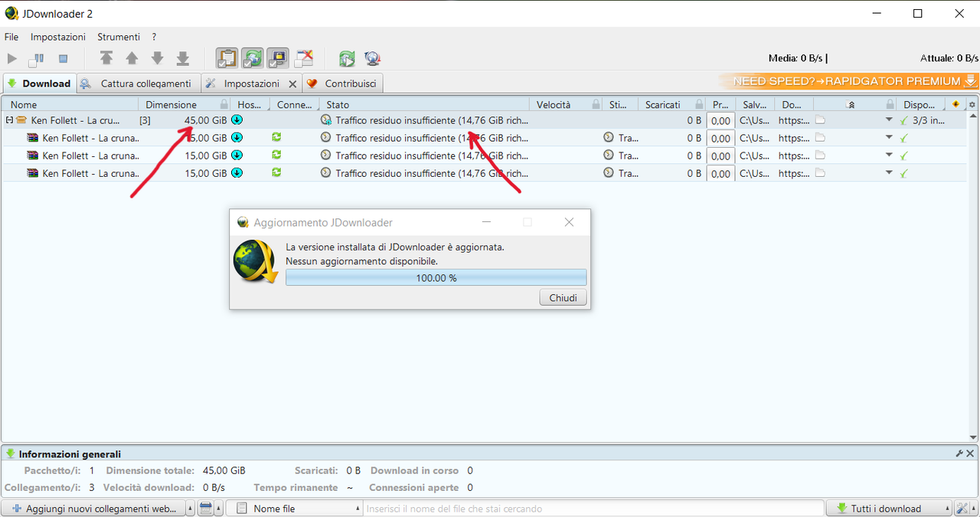The width and height of the screenshot is (980, 517).
Task: Collapse the Ken Follett package tree
Action: (x=10, y=120)
